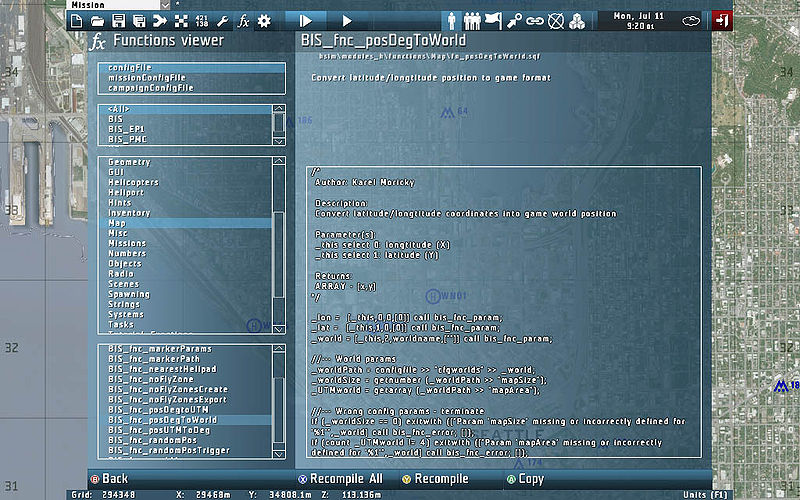Viewport: 800px width, 500px height.
Task: Select BIS_fnc_noFlyZonesExport function
Action: point(186,399)
